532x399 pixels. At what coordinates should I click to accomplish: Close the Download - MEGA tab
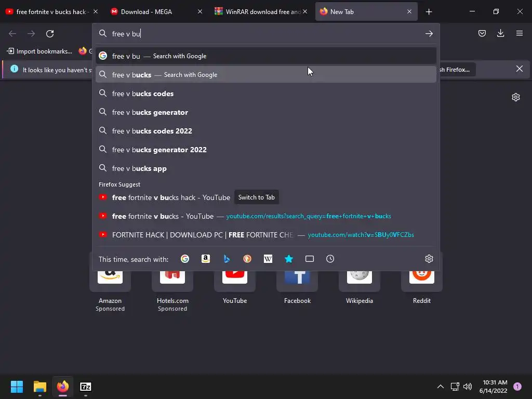200,11
